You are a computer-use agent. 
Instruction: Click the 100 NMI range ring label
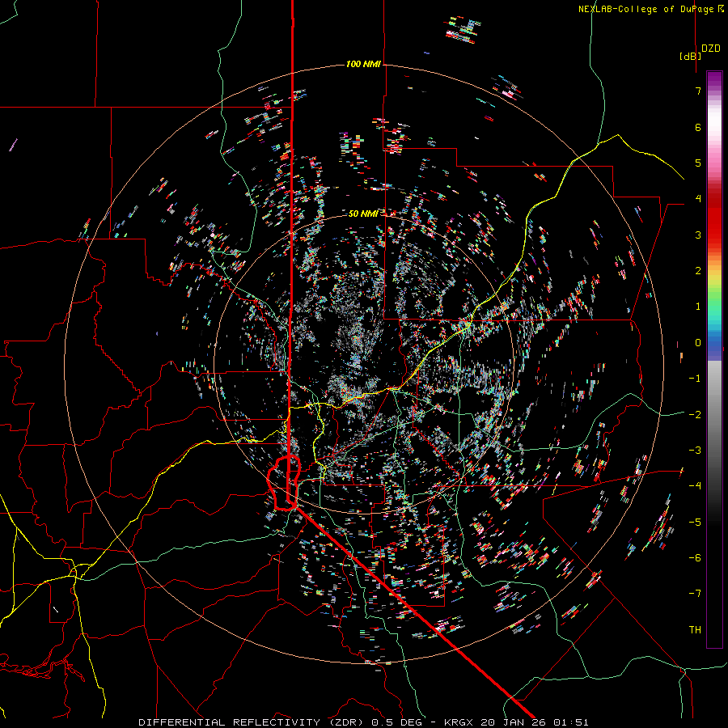pyautogui.click(x=363, y=64)
